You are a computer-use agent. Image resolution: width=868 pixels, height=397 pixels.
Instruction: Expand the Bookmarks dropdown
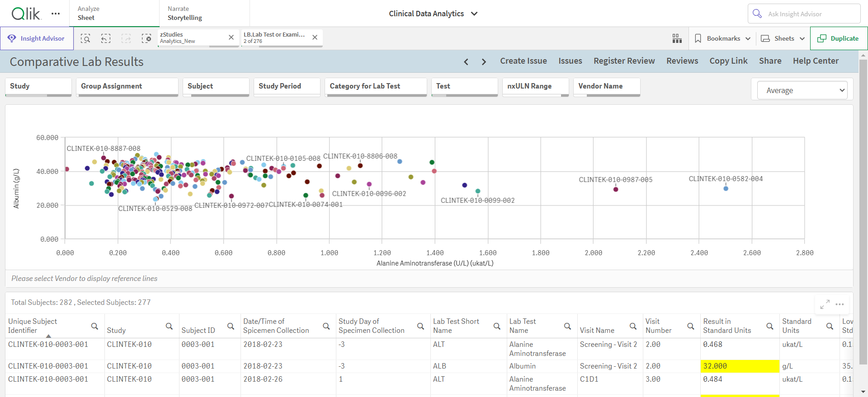[x=722, y=38]
